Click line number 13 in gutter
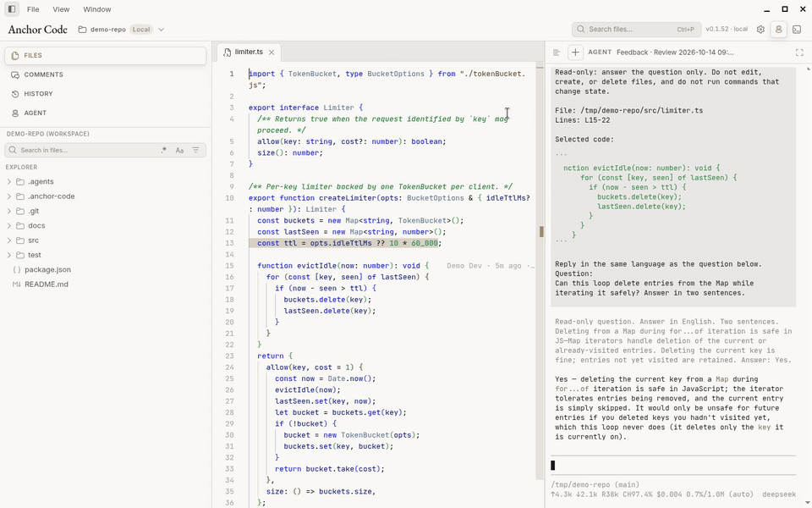812x508 pixels. tap(230, 243)
